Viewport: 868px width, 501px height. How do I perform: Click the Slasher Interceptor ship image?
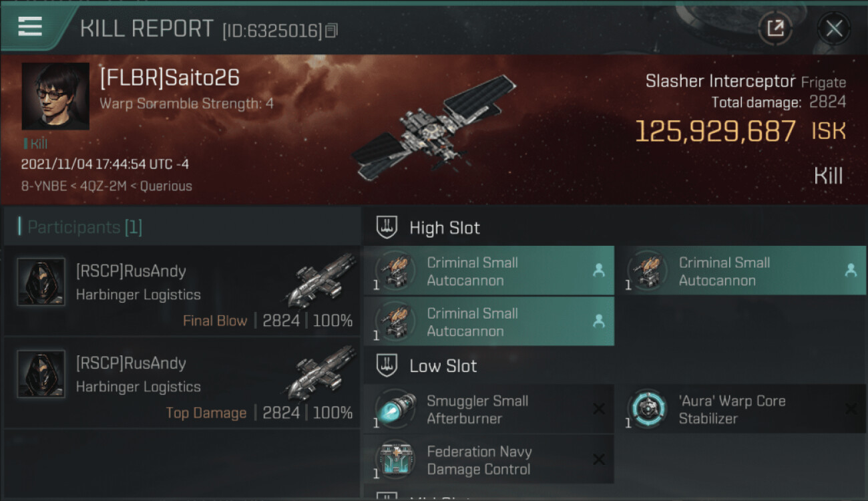coord(434,128)
